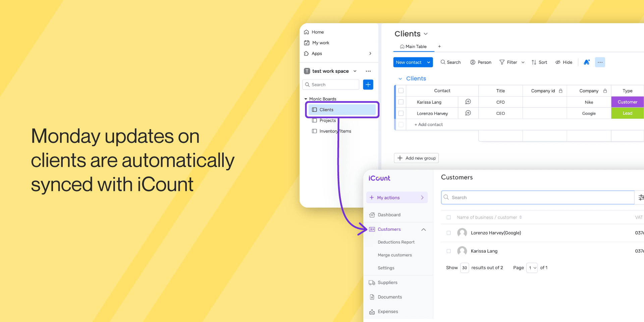Check Lorenzo Harvey row checkbox
The height and width of the screenshot is (322, 644).
point(401,113)
